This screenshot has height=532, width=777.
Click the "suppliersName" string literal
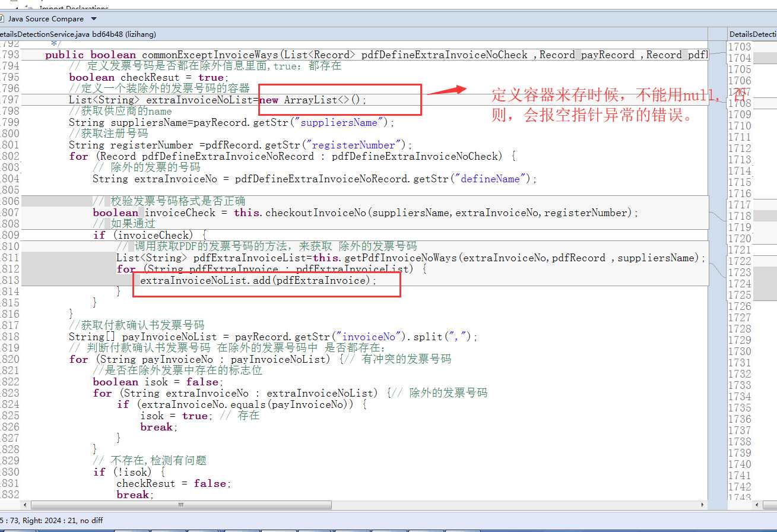click(340, 122)
